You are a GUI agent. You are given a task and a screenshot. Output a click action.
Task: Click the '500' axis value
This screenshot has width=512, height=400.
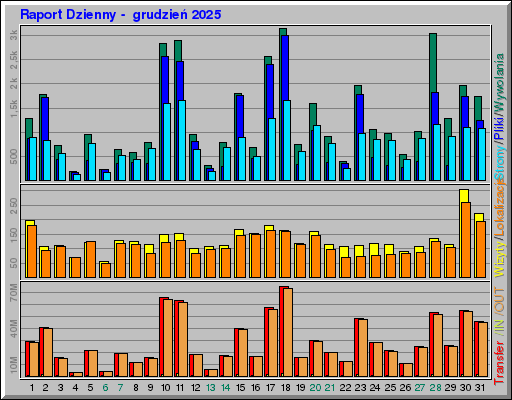coord(14,156)
